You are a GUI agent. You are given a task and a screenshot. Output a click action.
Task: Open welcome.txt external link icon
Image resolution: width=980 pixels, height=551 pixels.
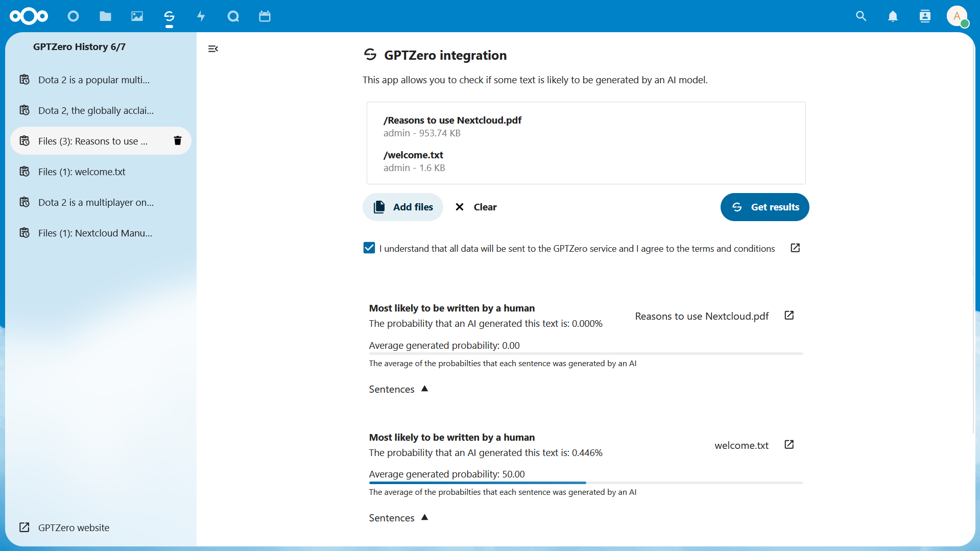point(789,444)
